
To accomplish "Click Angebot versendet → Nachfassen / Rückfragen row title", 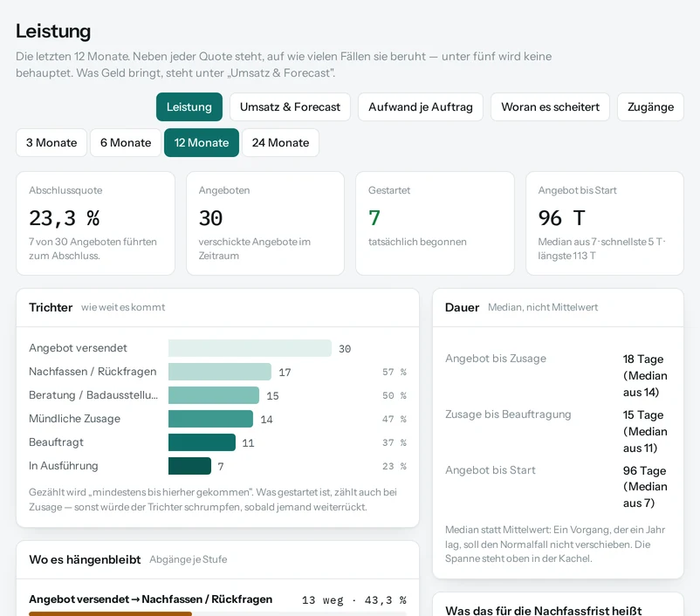I will point(150,599).
